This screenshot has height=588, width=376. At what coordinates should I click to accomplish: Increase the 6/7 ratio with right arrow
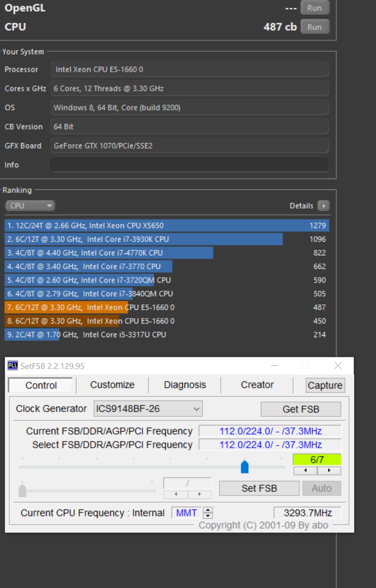click(x=329, y=471)
